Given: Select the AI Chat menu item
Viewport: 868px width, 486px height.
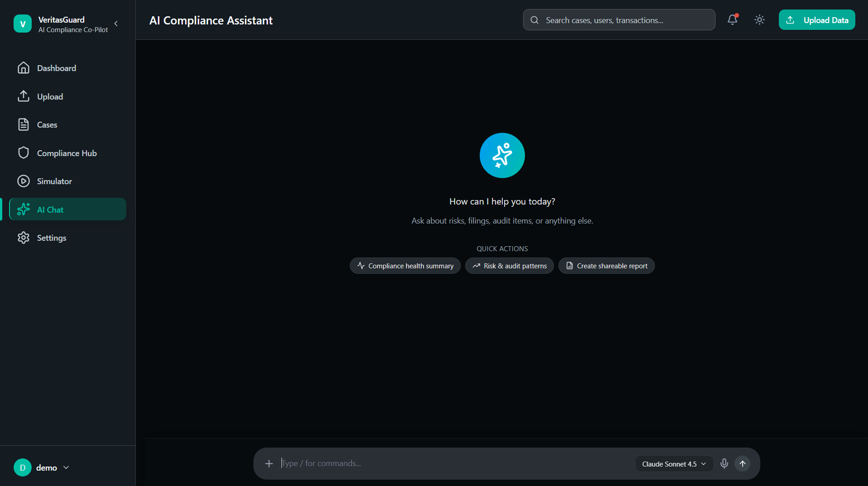Looking at the screenshot, I should coord(67,209).
